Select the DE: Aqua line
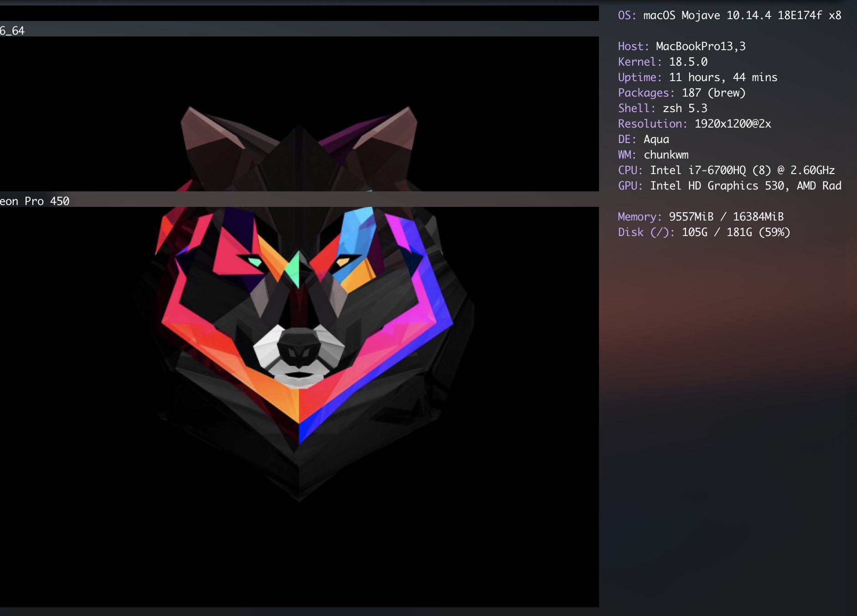 pyautogui.click(x=643, y=139)
